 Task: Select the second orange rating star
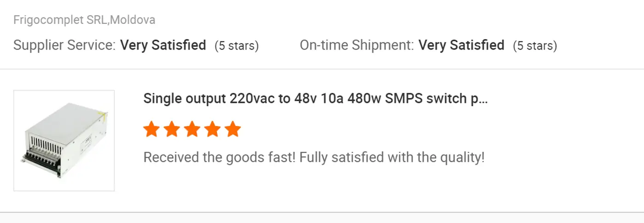point(172,130)
